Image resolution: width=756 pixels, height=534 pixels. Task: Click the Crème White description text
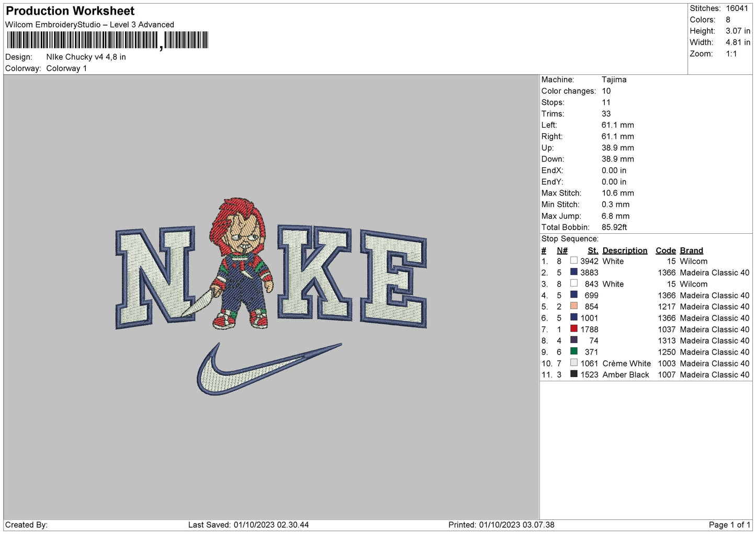(626, 363)
